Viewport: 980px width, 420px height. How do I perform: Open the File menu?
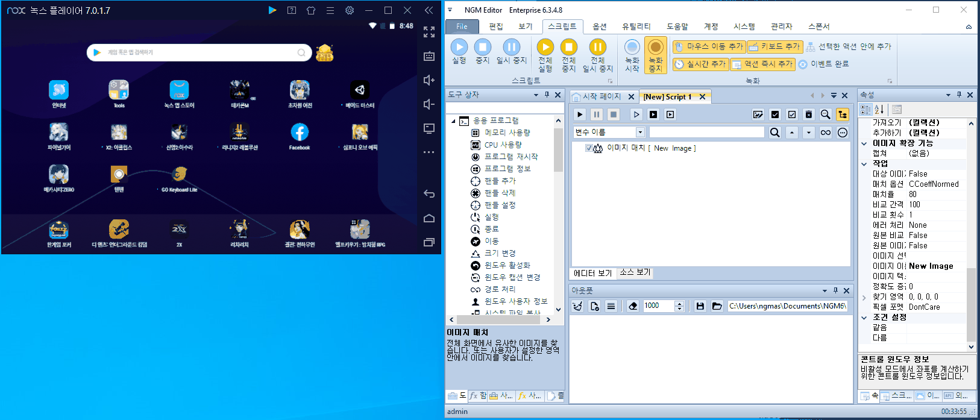coord(462,27)
